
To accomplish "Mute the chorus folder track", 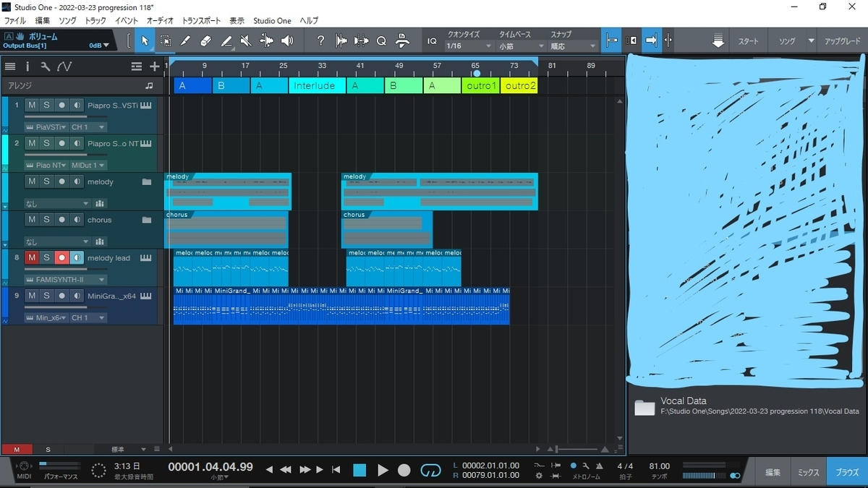I will tap(32, 220).
